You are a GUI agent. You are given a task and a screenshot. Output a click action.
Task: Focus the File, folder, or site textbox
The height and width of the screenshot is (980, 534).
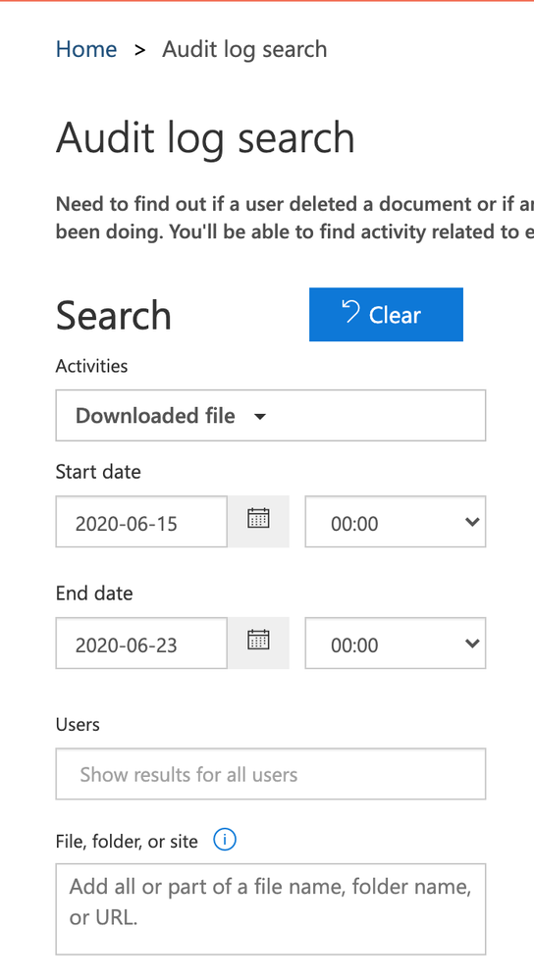[x=271, y=909]
